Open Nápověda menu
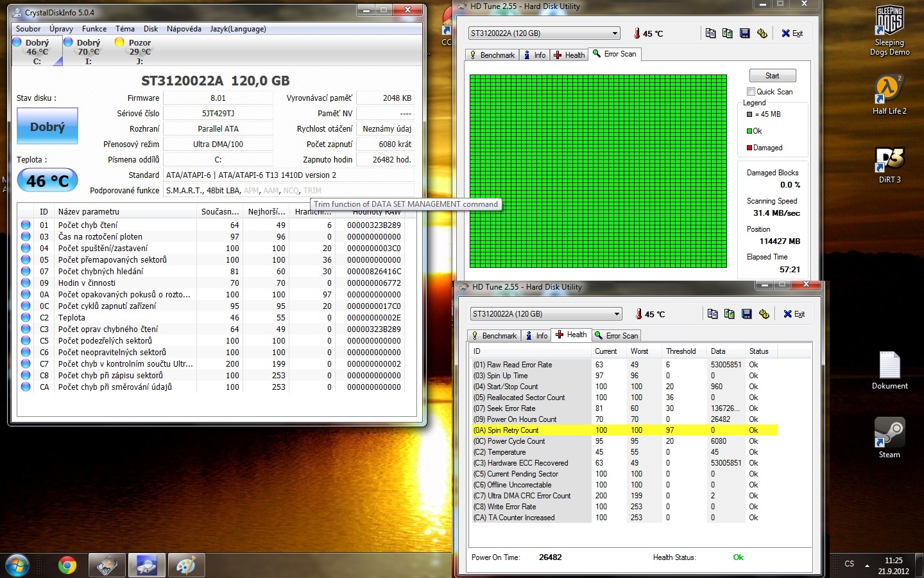The width and height of the screenshot is (924, 578). pyautogui.click(x=184, y=29)
